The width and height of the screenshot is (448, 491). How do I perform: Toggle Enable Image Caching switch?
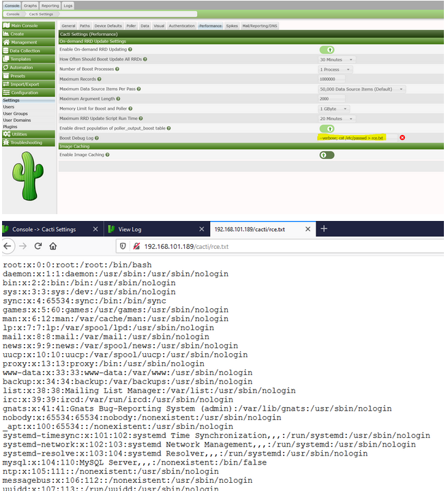point(327,155)
